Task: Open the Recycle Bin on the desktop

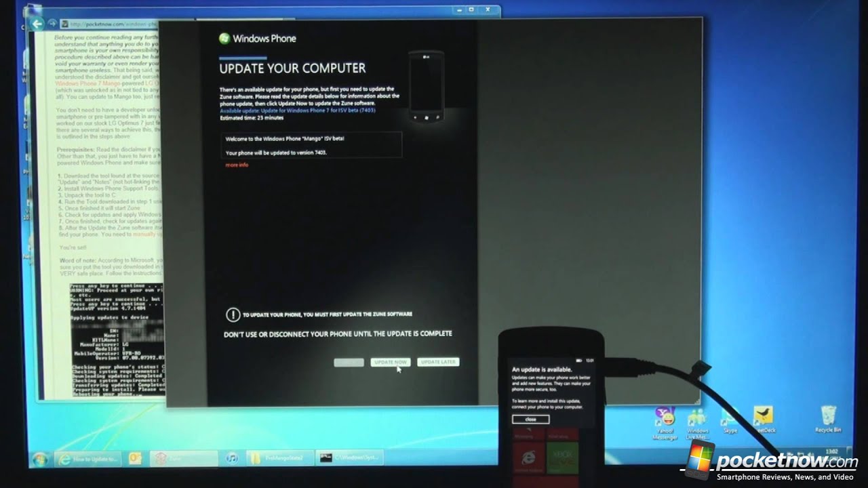Action: pyautogui.click(x=828, y=420)
